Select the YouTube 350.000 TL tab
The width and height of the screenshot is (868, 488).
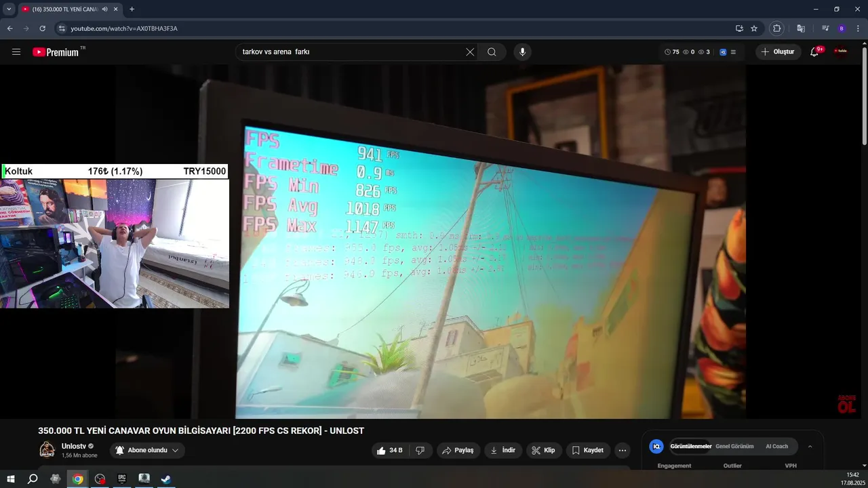64,9
